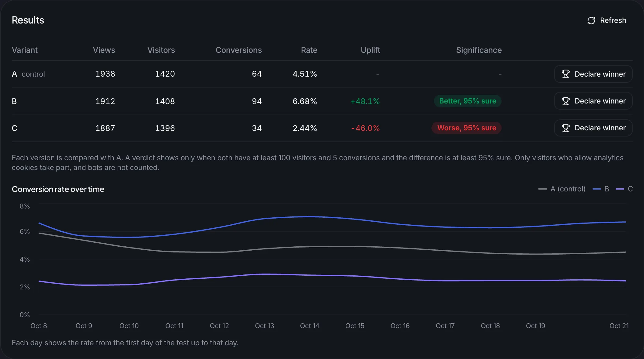Viewport: 644px width, 359px height.
Task: Click the Variant column header
Action: [x=25, y=50]
